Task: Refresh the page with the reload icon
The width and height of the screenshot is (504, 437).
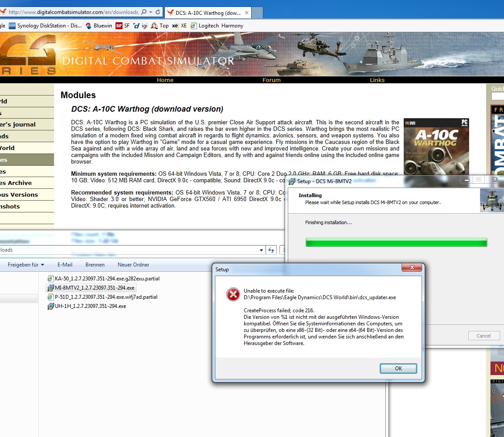Action: [x=158, y=12]
